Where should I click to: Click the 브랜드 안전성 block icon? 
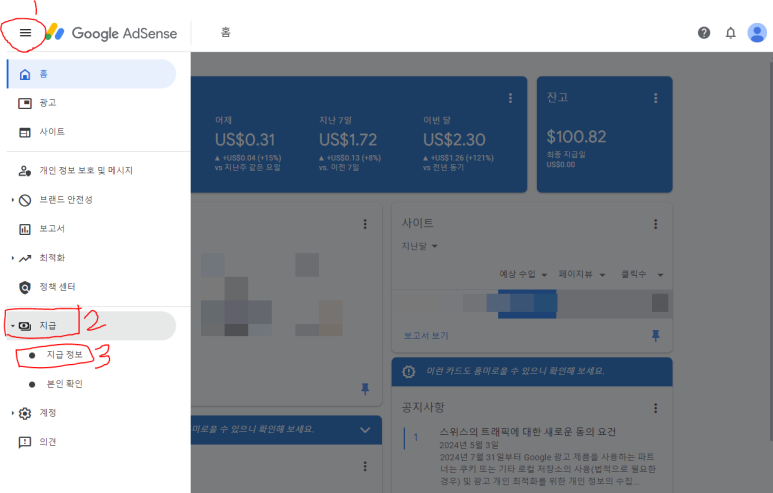pyautogui.click(x=25, y=200)
